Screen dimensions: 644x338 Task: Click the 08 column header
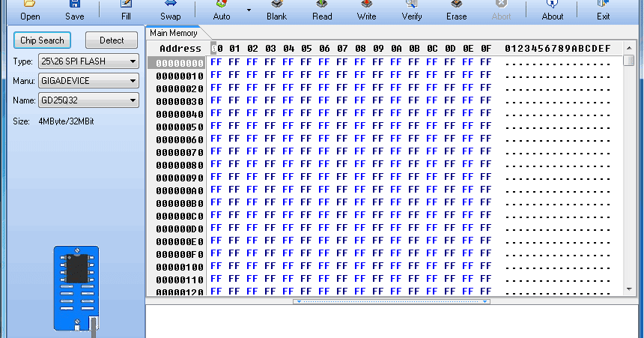point(360,49)
